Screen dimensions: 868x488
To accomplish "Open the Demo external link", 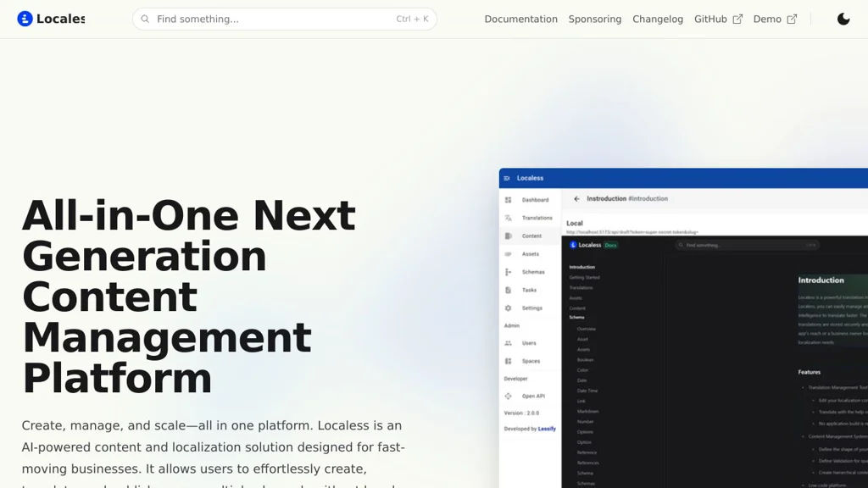I will pyautogui.click(x=775, y=19).
